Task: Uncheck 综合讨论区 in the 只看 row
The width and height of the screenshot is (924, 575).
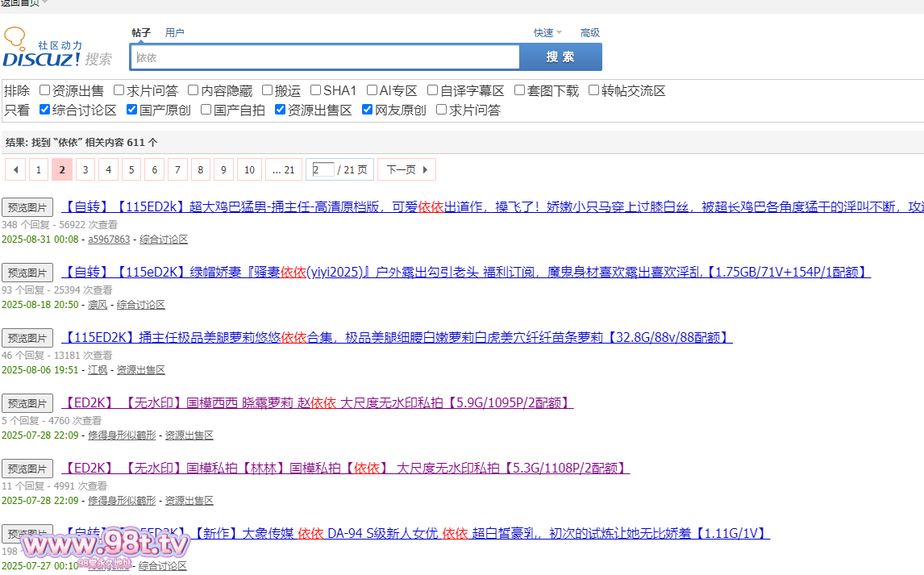Action: [45, 110]
